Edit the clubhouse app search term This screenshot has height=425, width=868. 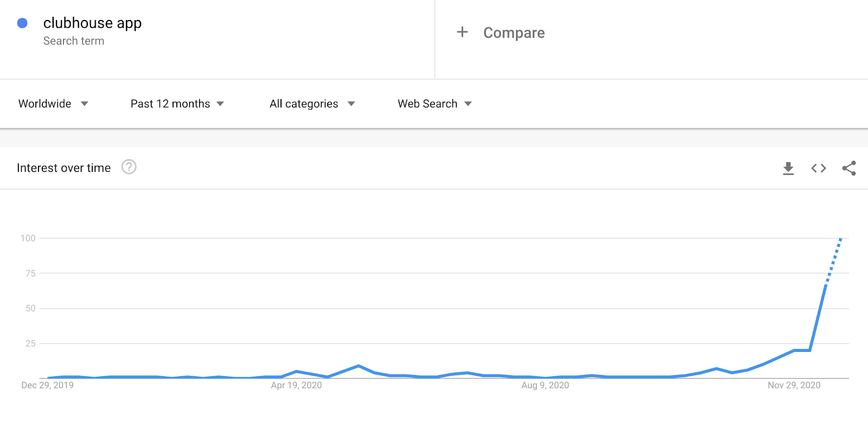coord(92,23)
